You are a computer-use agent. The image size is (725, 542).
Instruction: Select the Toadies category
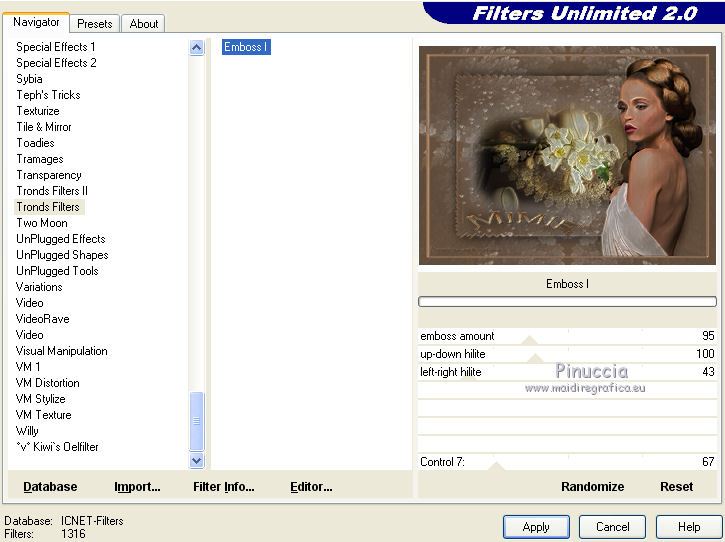click(x=35, y=143)
